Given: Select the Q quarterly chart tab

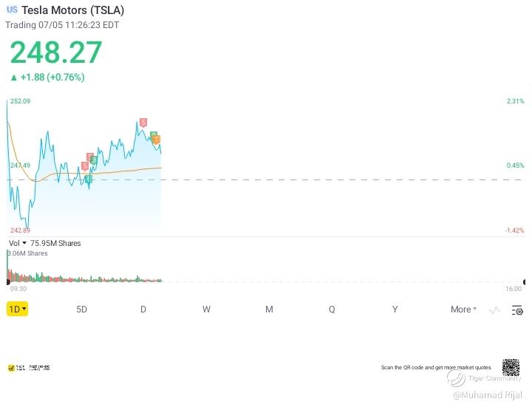Looking at the screenshot, I should [332, 309].
